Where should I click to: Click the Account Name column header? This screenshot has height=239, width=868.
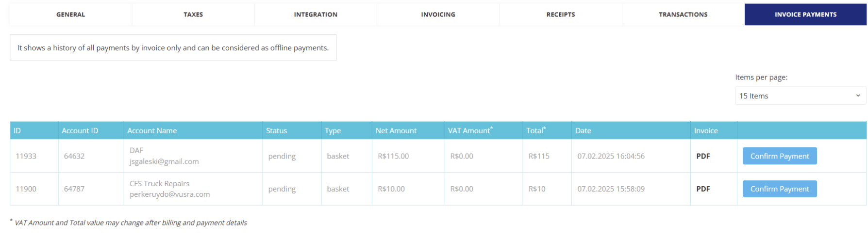[x=152, y=131]
